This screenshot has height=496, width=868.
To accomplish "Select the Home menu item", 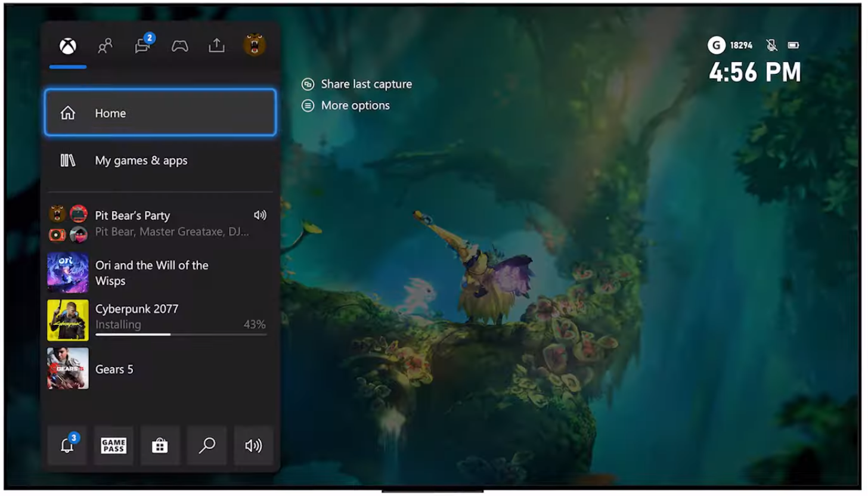I will tap(160, 113).
